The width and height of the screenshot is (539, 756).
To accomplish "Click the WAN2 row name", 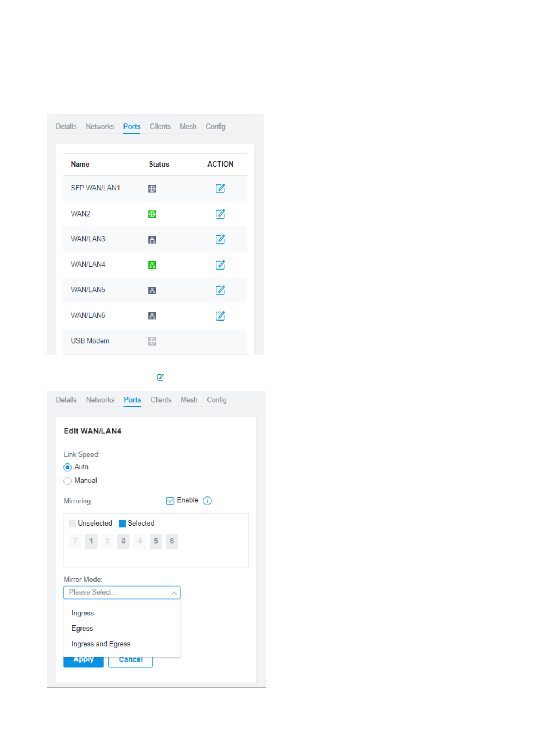I will (80, 214).
